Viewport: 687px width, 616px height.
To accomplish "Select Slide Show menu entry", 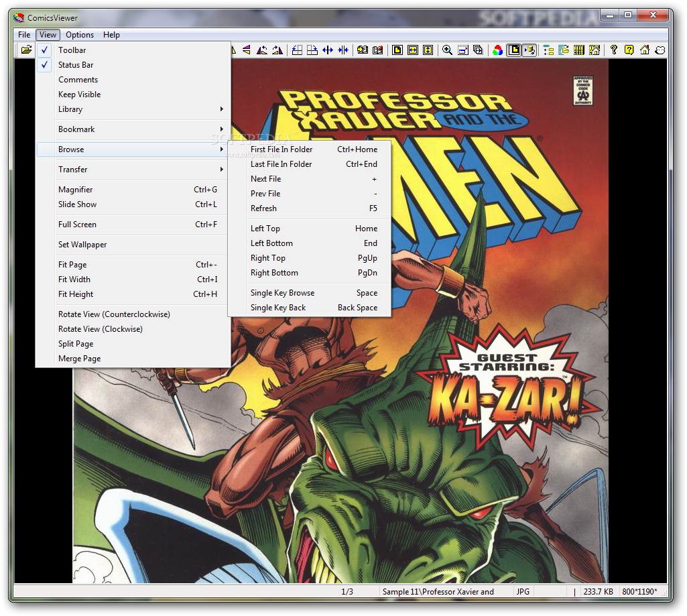I will (133, 204).
